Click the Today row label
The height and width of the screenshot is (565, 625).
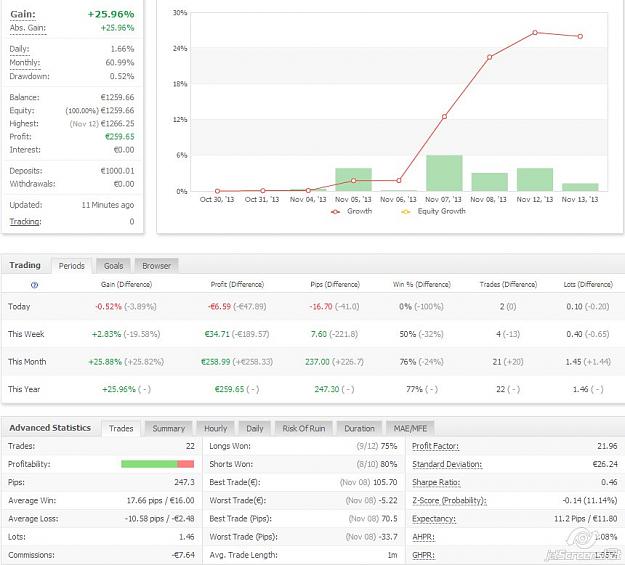[x=19, y=307]
